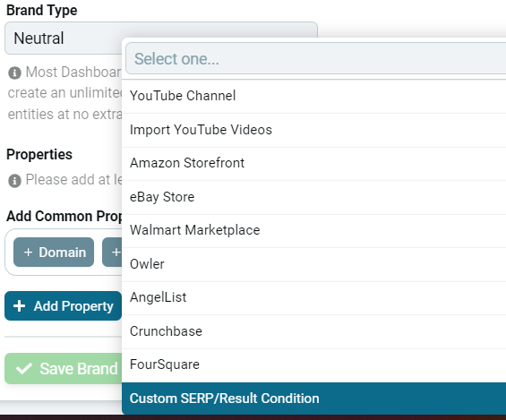The image size is (506, 420).
Task: Click the Select one... search field
Action: click(x=315, y=59)
